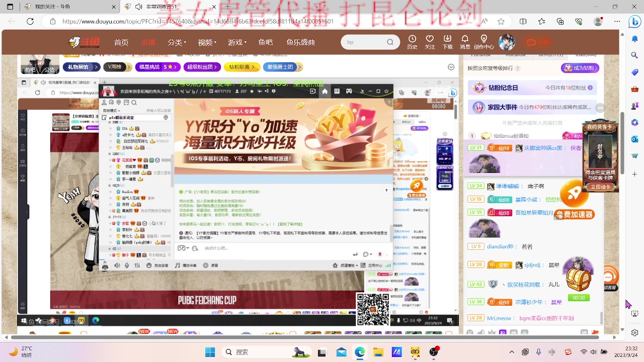Click 超级粉丝团 button
This screenshot has width=644, height=362.
coord(201,67)
